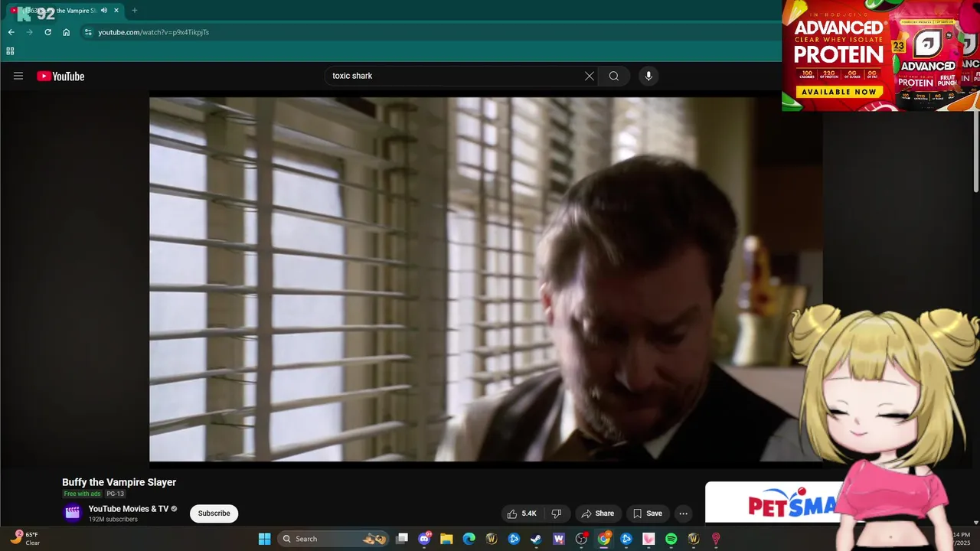This screenshot has width=980, height=551.
Task: Open site information icon in address bar
Action: [x=88, y=32]
